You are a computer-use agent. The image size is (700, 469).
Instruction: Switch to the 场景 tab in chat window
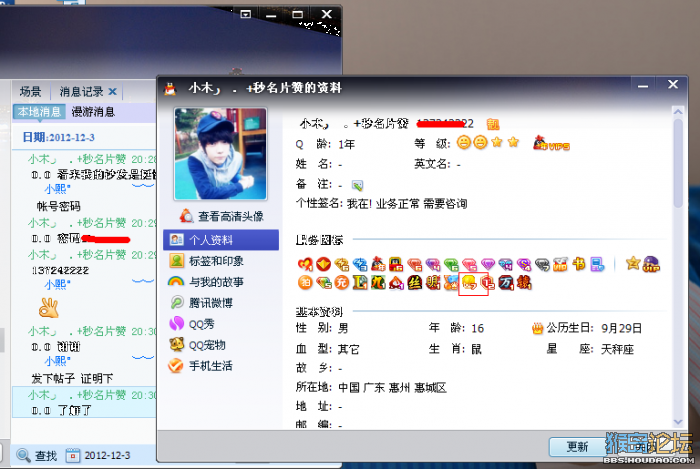(x=31, y=92)
